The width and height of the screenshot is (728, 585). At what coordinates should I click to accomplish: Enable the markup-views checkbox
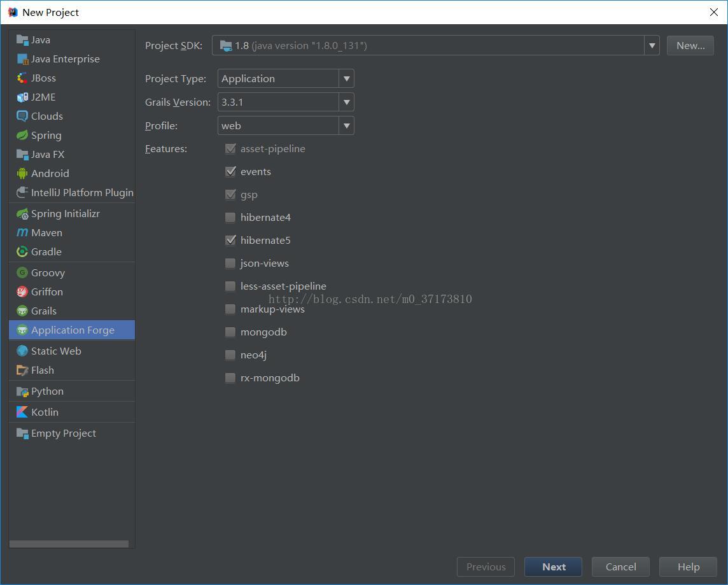click(x=230, y=309)
